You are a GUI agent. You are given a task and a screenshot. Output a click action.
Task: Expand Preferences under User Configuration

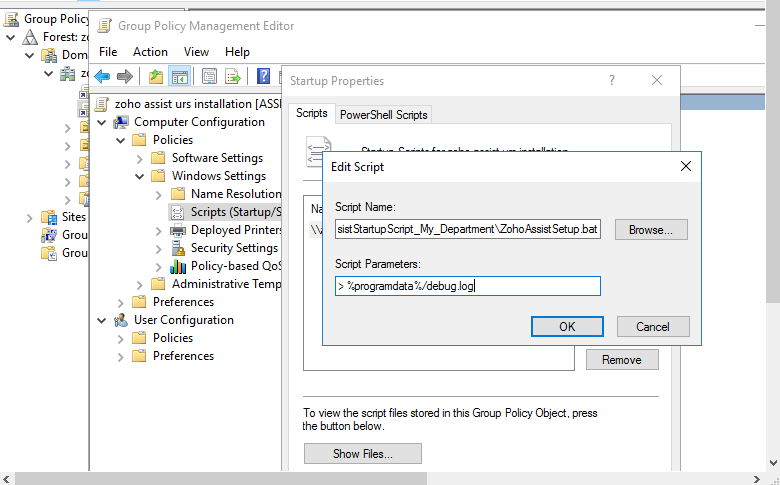(x=120, y=357)
